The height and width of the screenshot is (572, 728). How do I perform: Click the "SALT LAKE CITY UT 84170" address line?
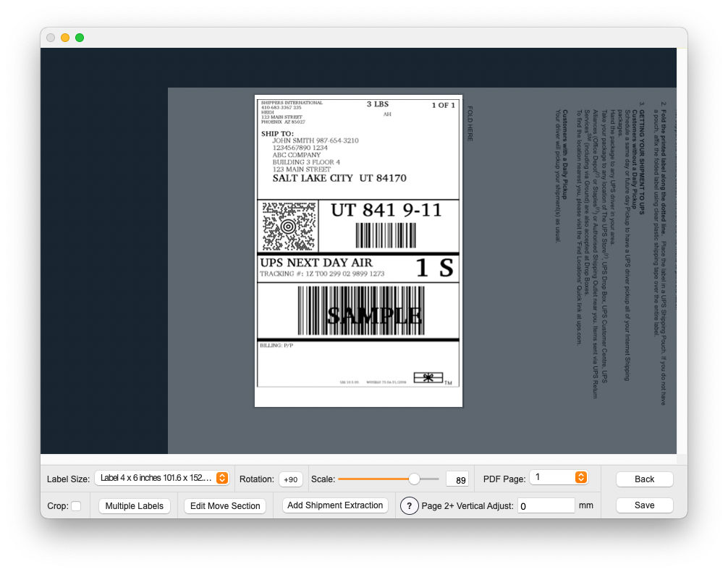click(339, 178)
